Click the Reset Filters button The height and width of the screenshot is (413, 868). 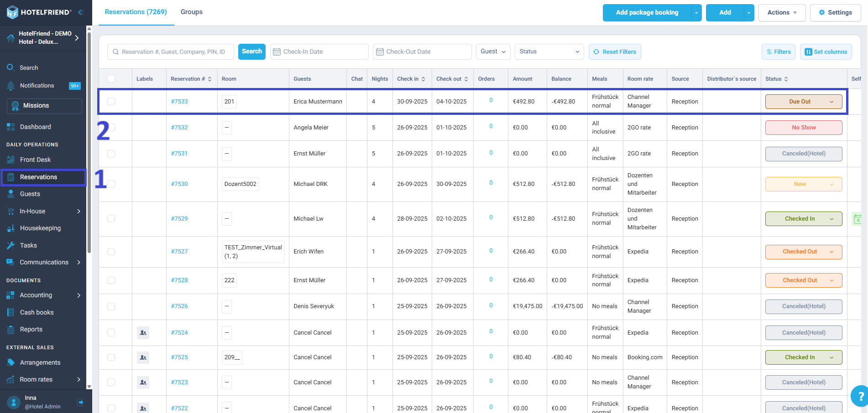coord(615,52)
